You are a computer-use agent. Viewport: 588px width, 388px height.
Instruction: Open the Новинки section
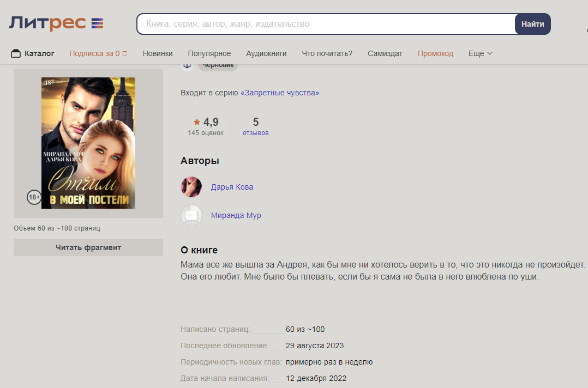[158, 53]
